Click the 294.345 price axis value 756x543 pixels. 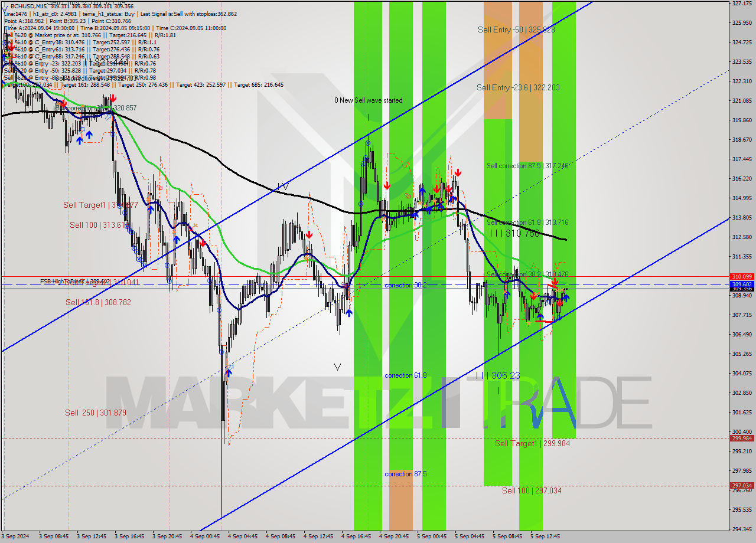point(742,529)
